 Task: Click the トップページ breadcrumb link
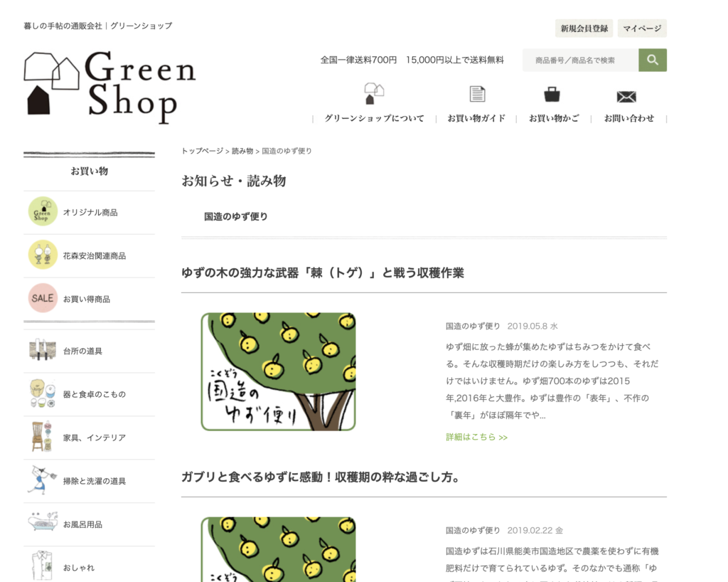[x=203, y=151]
